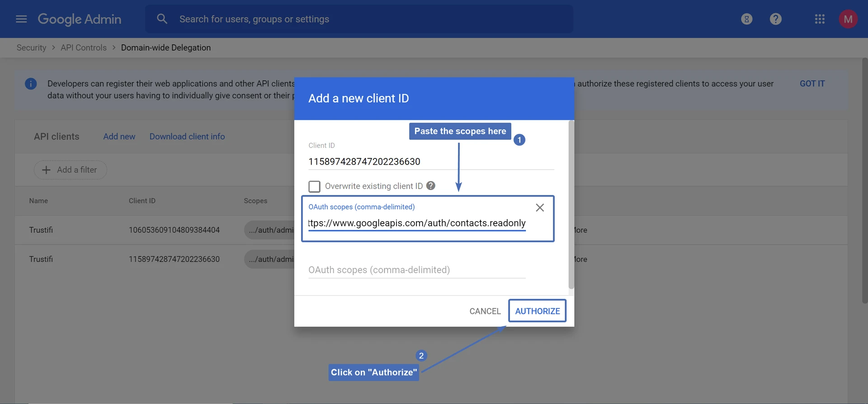868x404 pixels.
Task: Click the empty second OAuth scopes field
Action: pyautogui.click(x=416, y=270)
